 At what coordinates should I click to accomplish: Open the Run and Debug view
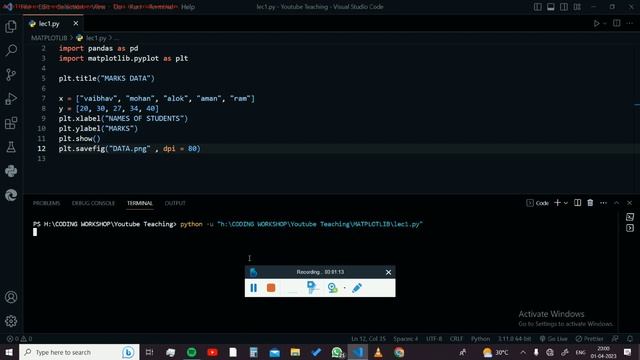(x=11, y=98)
